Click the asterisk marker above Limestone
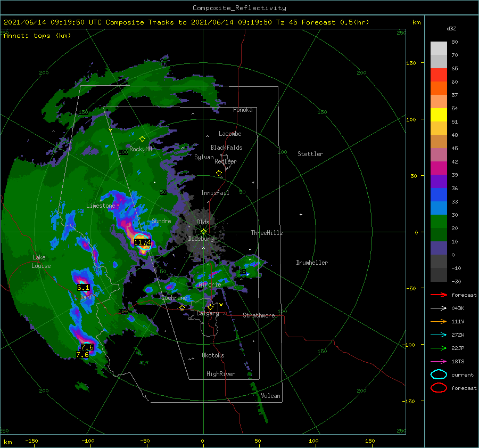This screenshot has height=448, width=479. 101,201
